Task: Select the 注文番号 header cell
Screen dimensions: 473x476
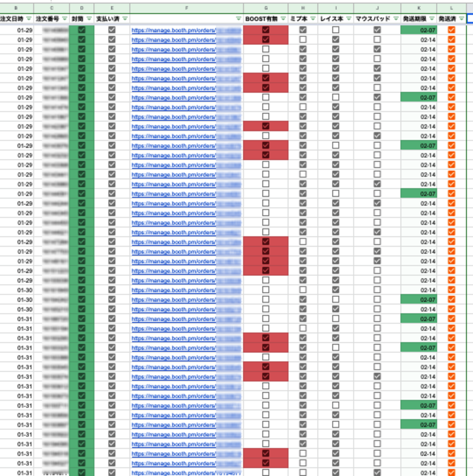Action: click(x=51, y=19)
